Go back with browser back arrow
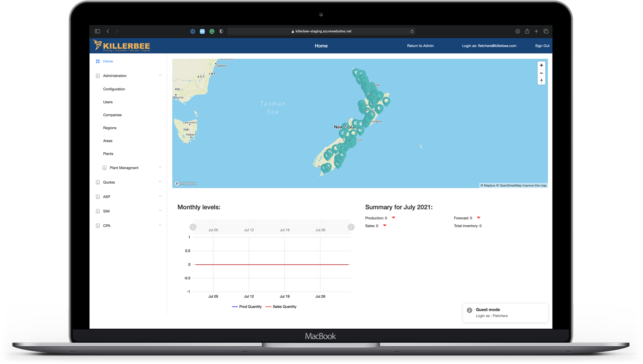643x364 pixels. [108, 31]
